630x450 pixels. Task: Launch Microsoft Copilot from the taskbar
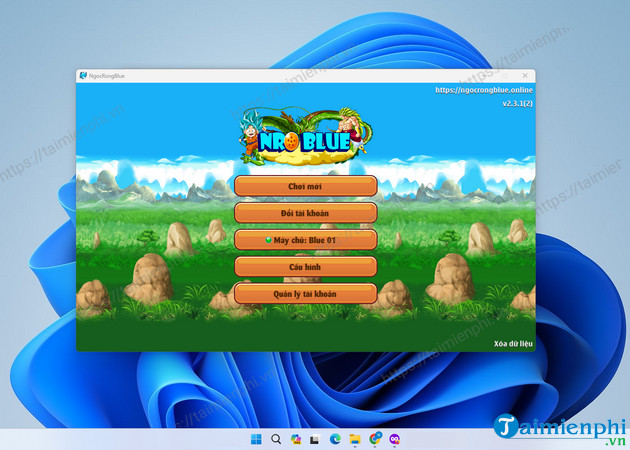point(296,439)
